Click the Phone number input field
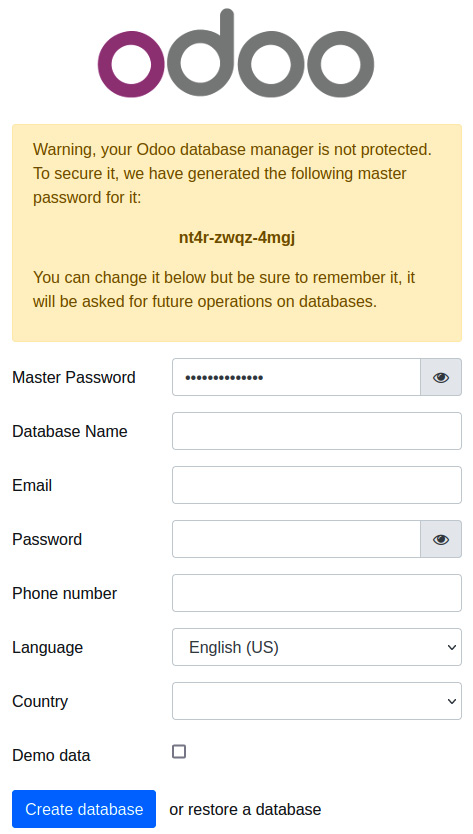 coord(317,593)
